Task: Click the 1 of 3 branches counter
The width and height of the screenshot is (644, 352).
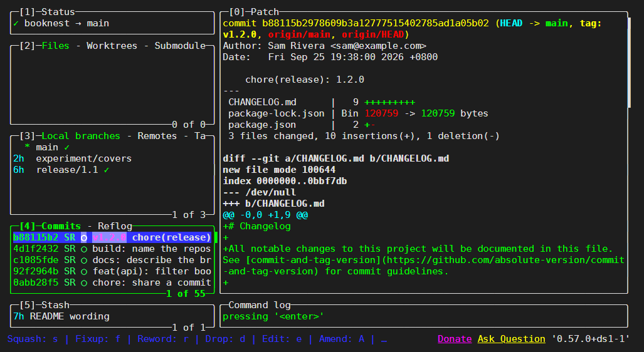Action: pos(189,215)
